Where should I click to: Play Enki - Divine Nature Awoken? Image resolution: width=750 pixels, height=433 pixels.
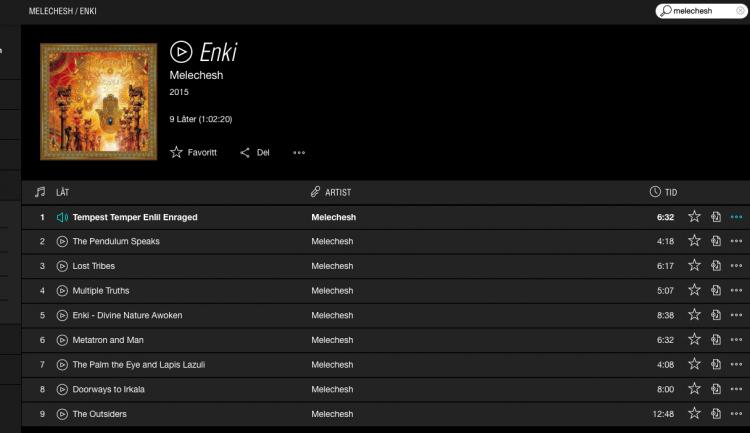(x=62, y=315)
